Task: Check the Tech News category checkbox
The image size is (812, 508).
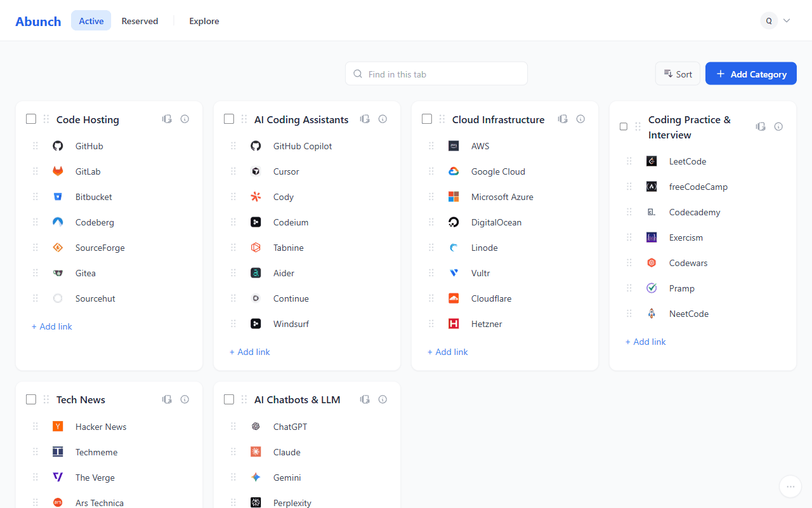Action: [x=31, y=399]
